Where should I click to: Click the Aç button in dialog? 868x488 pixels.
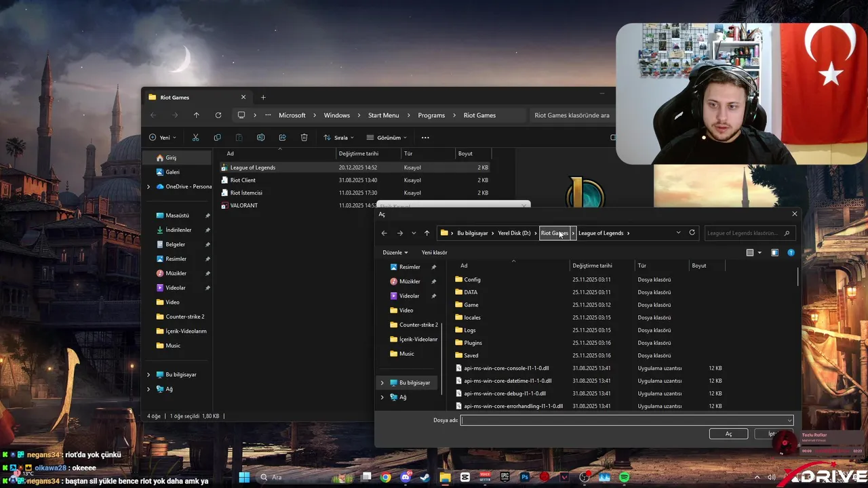(x=728, y=434)
